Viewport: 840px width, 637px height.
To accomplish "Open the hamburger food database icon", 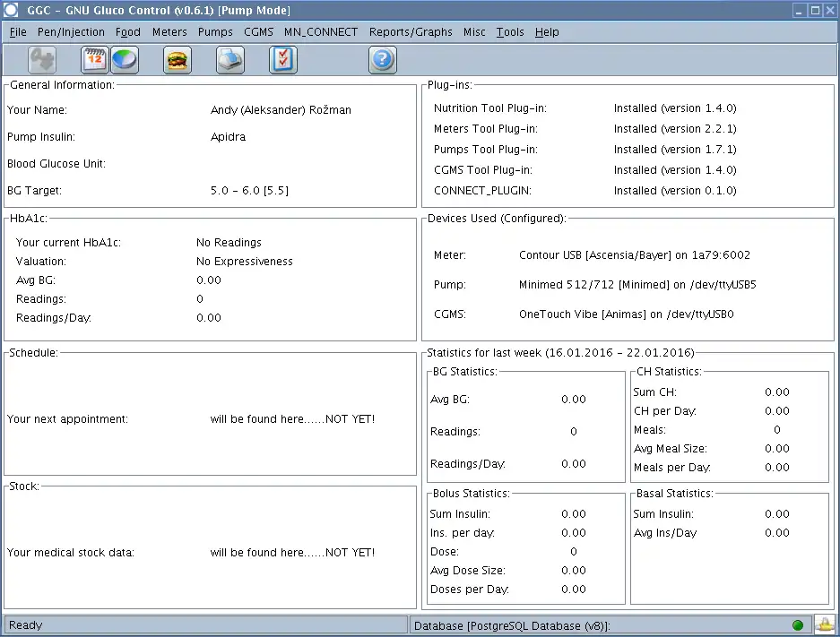I will 178,60.
